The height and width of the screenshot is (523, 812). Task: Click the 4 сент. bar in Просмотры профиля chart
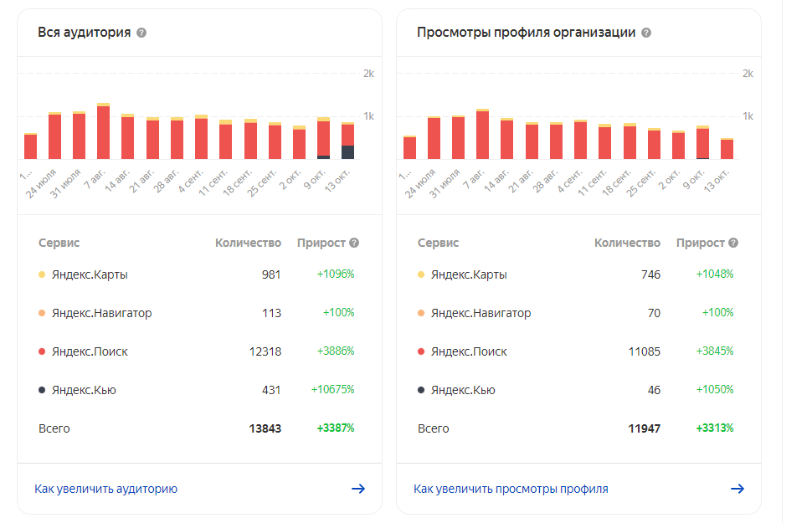580,139
